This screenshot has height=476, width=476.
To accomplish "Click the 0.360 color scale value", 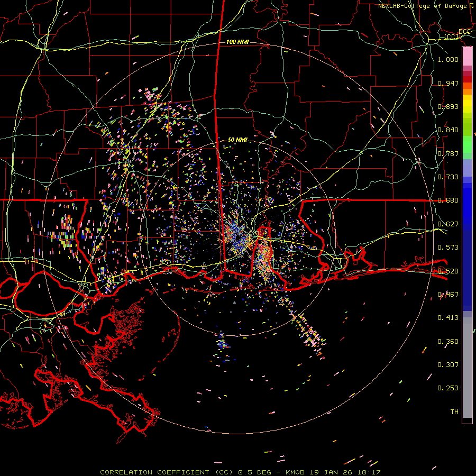I will pyautogui.click(x=448, y=342).
